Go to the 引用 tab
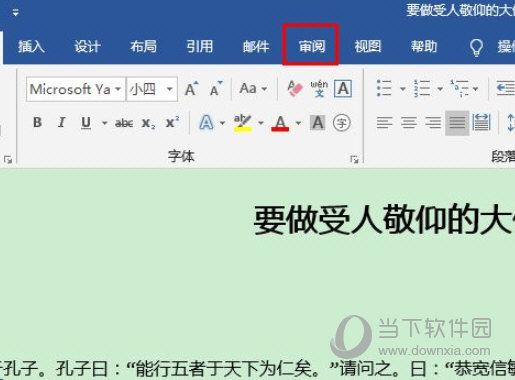 [x=199, y=46]
